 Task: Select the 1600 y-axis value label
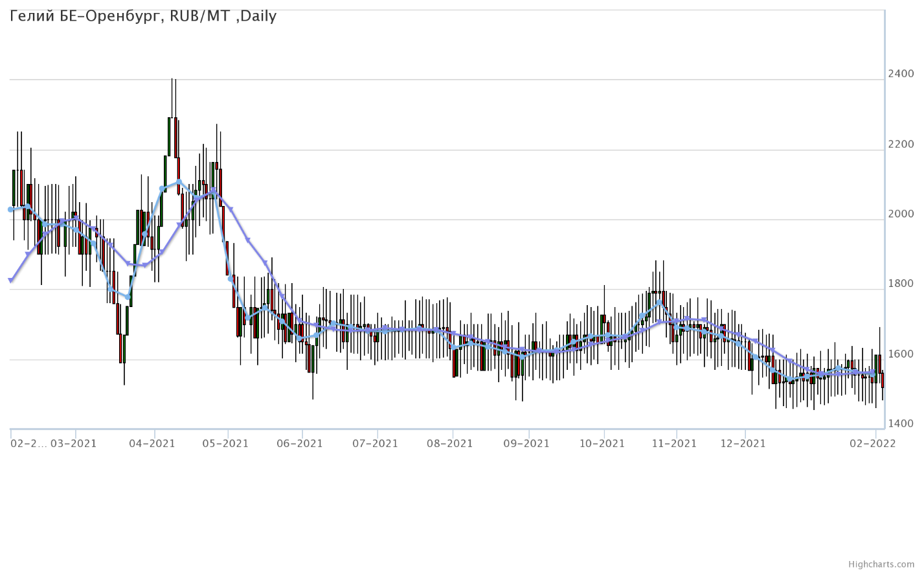[x=901, y=354]
